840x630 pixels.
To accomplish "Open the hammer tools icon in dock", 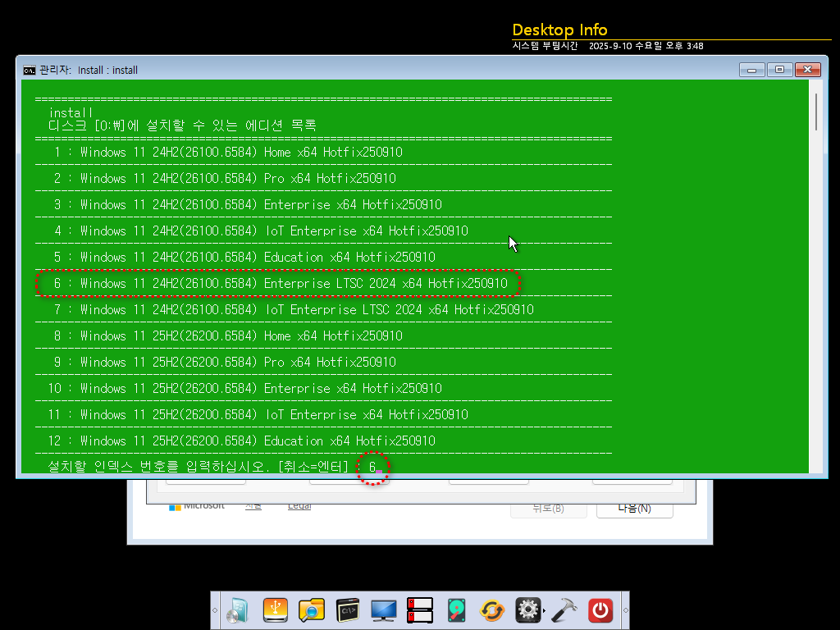I will tap(564, 610).
